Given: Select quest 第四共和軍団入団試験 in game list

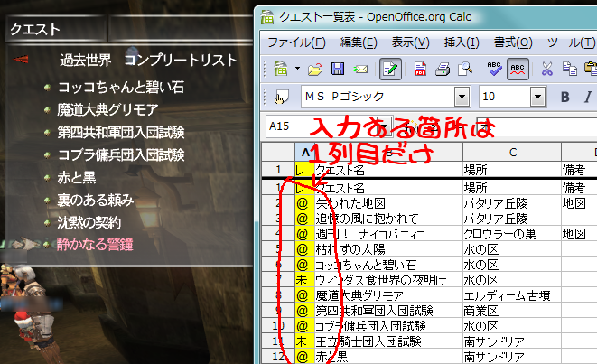Looking at the screenshot, I should point(121,133).
